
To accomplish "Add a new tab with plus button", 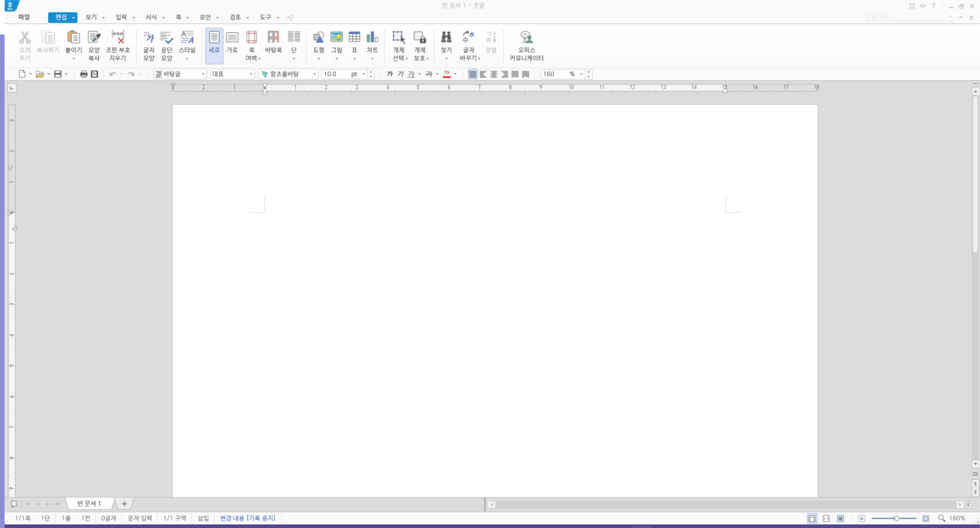I will (124, 504).
